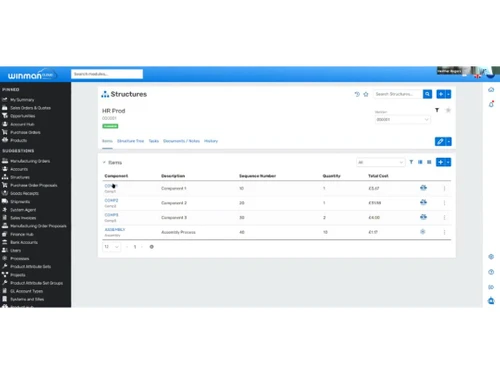Open the COMP2 component link
The width and height of the screenshot is (500, 375).
click(111, 200)
